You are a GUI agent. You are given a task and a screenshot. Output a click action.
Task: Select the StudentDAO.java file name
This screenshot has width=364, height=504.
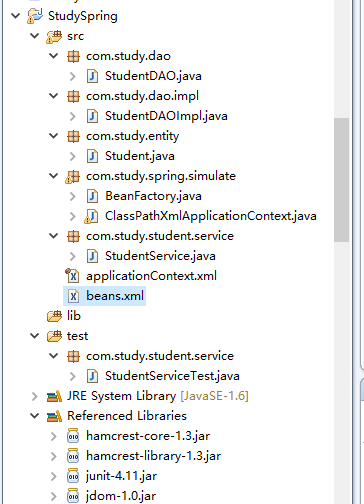click(x=153, y=76)
